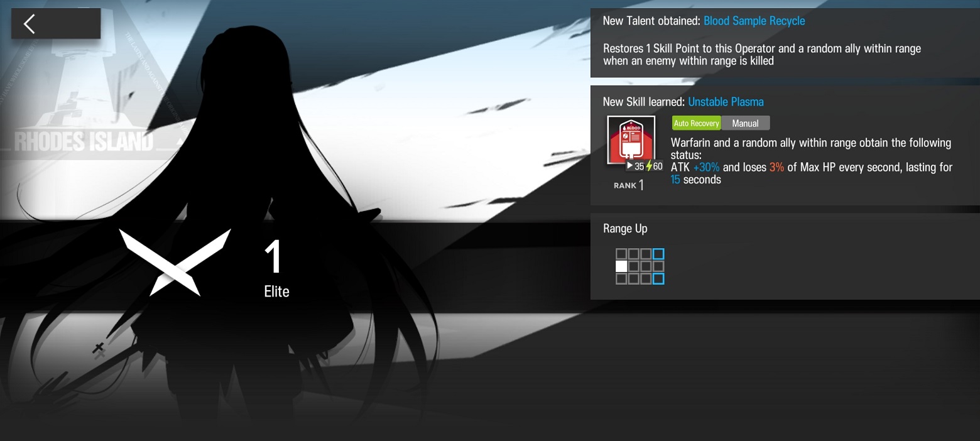Tap the Range Up grid diagram

tap(640, 266)
